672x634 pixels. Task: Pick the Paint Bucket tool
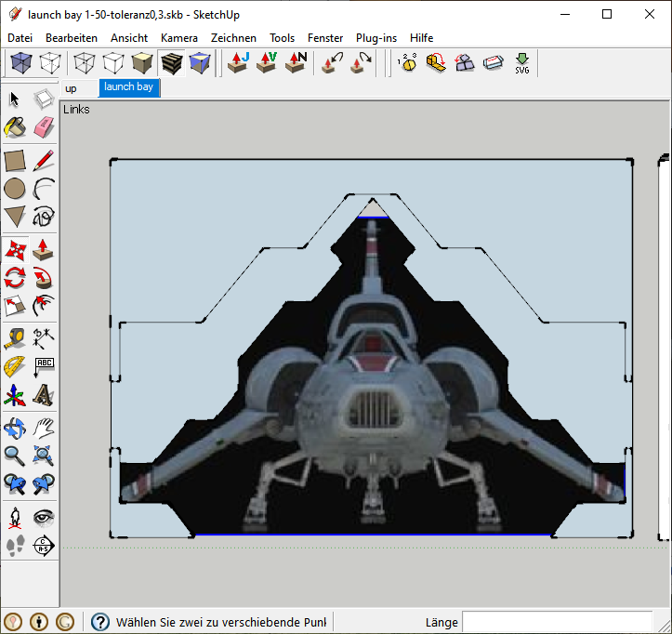click(x=15, y=127)
